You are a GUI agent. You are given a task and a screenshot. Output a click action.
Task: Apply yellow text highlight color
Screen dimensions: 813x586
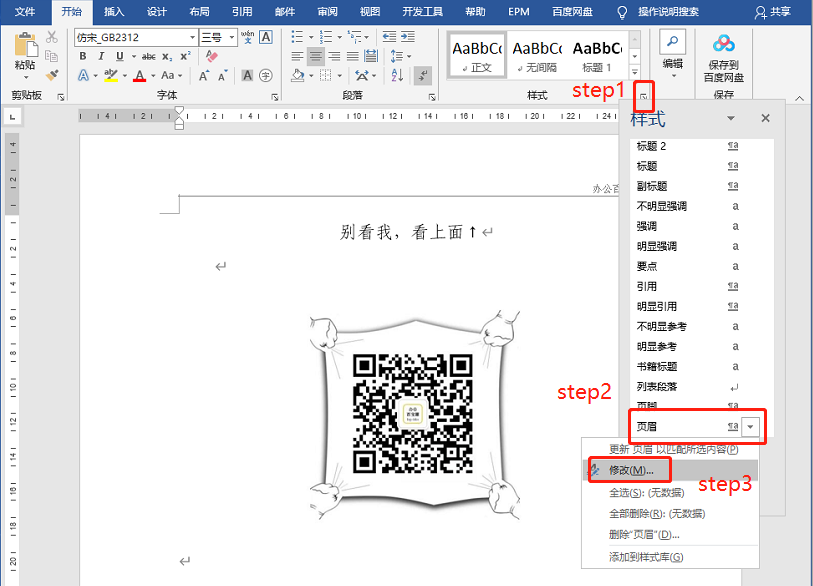pos(110,76)
